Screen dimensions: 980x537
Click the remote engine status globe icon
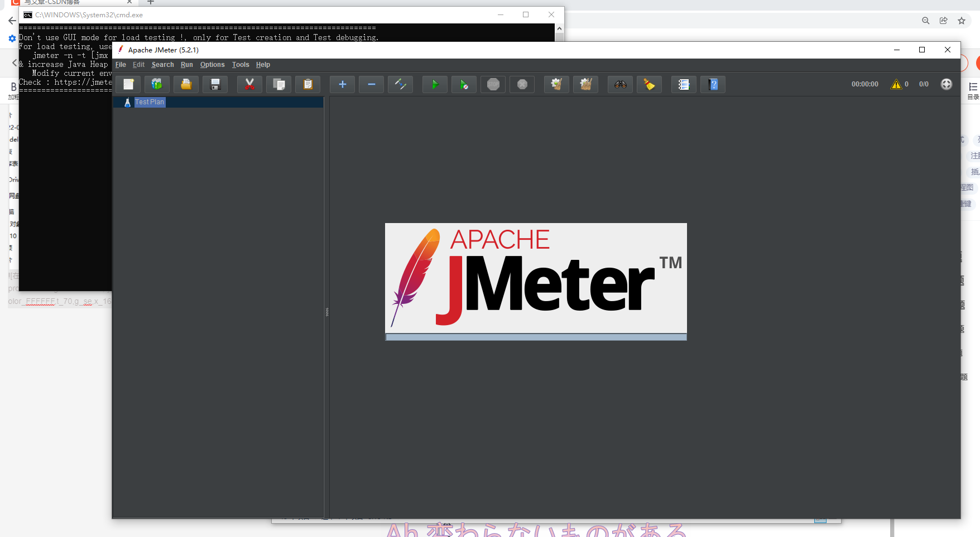pyautogui.click(x=947, y=84)
